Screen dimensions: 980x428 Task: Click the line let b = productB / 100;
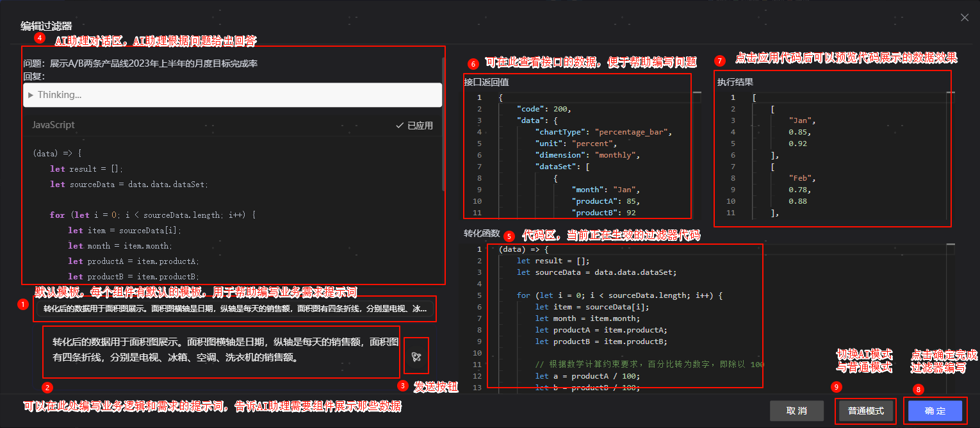(x=587, y=388)
